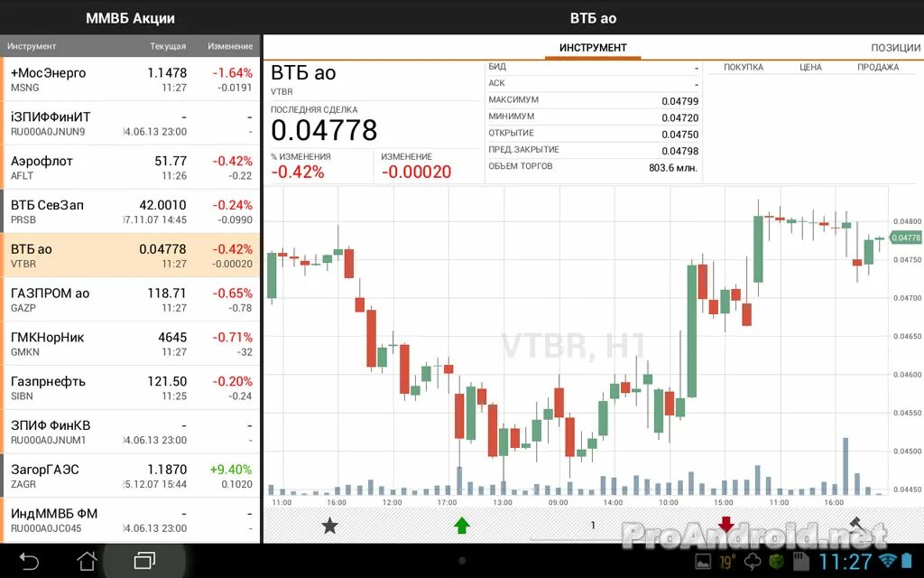The image size is (924, 578).
Task: Select the ГМКНорНик GMKN row
Action: (130, 344)
